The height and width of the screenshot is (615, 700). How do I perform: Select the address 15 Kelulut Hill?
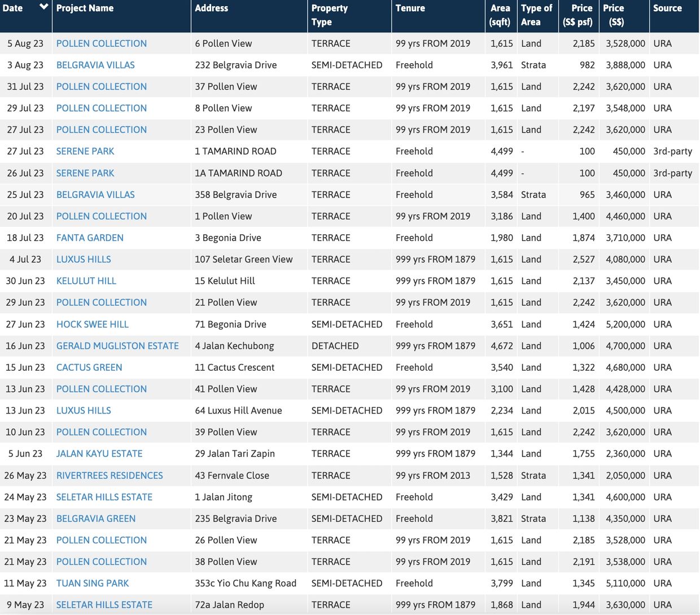pos(225,280)
